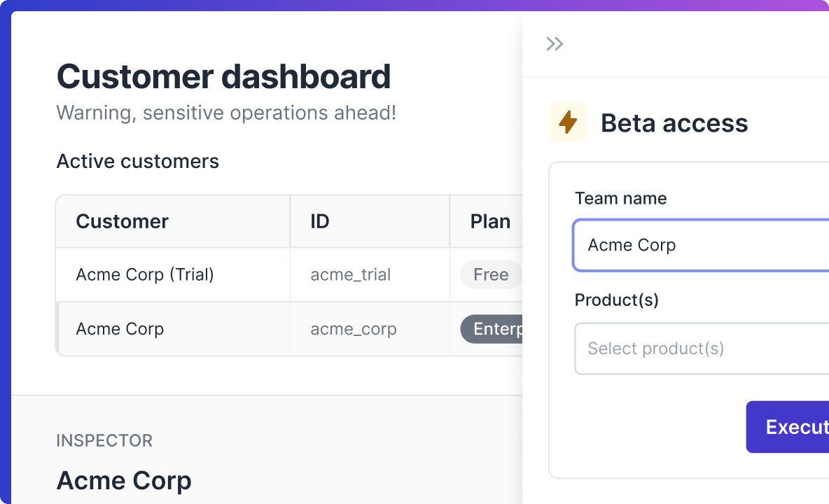Click the Free plan badge
The height and width of the screenshot is (504, 829).
(x=490, y=274)
